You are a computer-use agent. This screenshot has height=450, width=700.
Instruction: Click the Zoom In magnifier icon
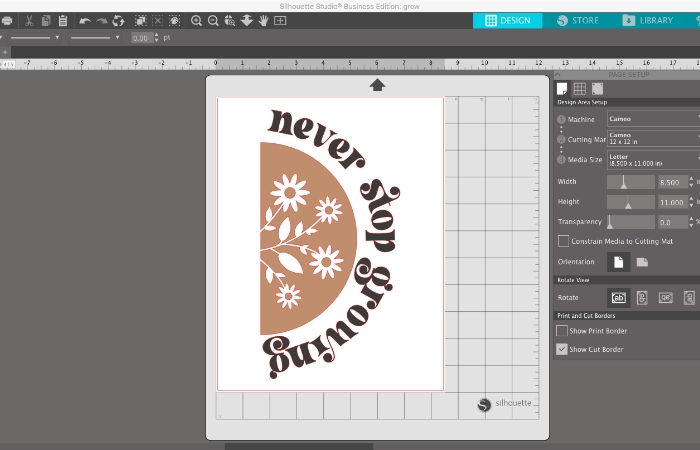196,20
